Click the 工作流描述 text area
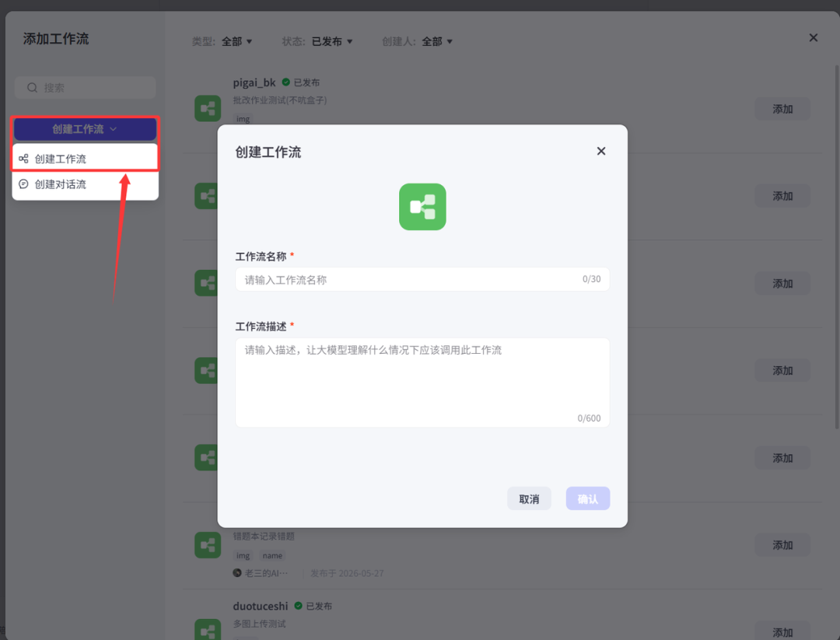Viewport: 840px width, 640px height. [x=422, y=383]
